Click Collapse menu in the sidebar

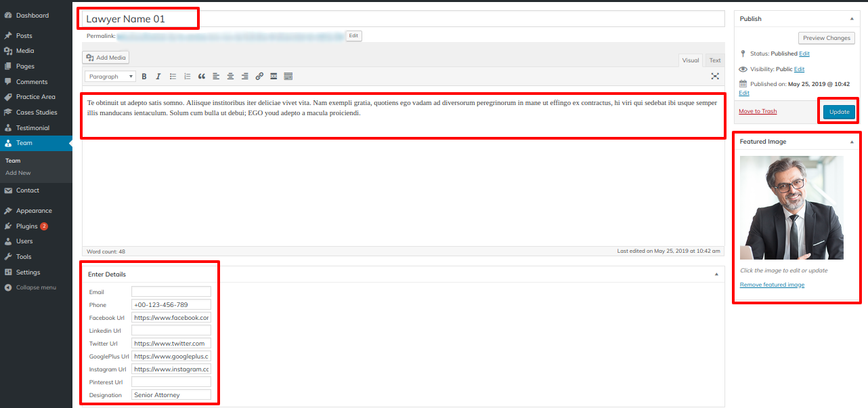[36, 287]
